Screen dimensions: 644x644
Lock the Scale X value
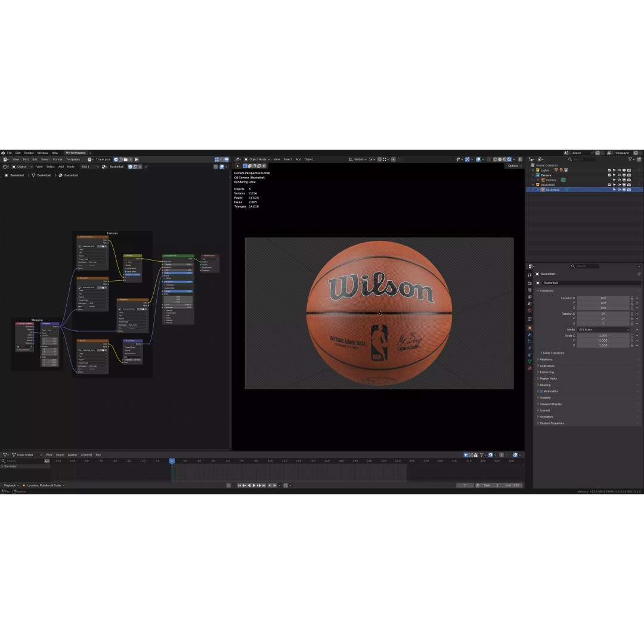632,336
